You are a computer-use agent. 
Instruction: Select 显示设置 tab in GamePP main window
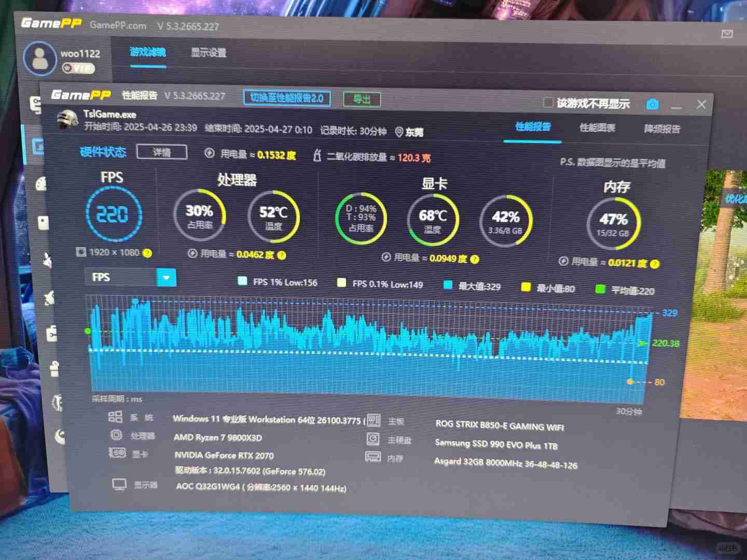pos(208,52)
